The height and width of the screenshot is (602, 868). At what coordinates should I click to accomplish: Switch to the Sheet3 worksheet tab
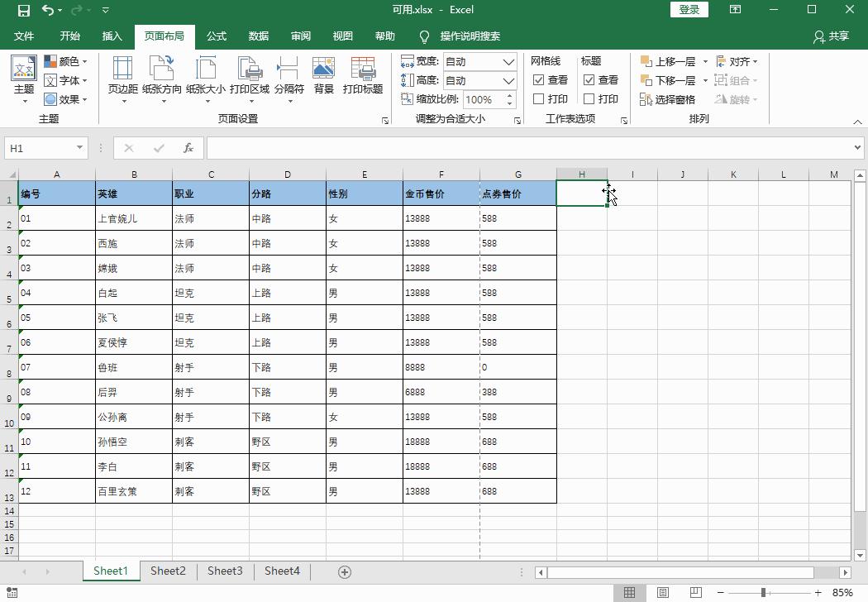tap(225, 571)
